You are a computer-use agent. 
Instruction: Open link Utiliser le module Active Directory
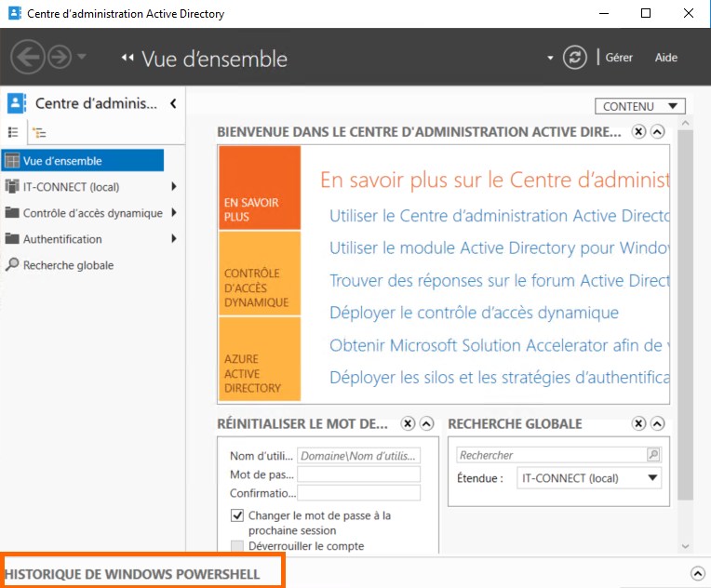click(x=499, y=248)
